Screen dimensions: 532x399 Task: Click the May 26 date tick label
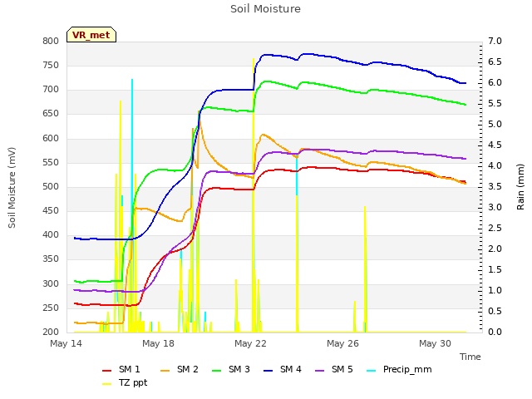pos(342,343)
